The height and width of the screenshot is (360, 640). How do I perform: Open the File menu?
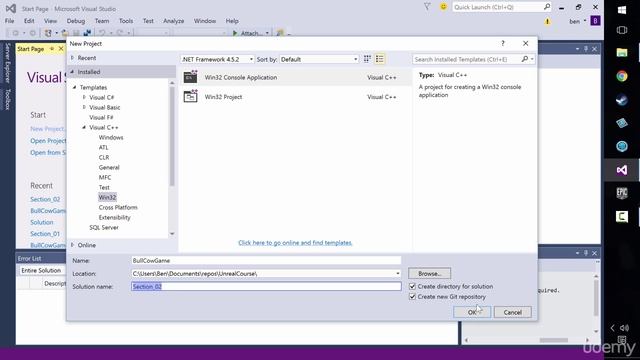(9, 21)
